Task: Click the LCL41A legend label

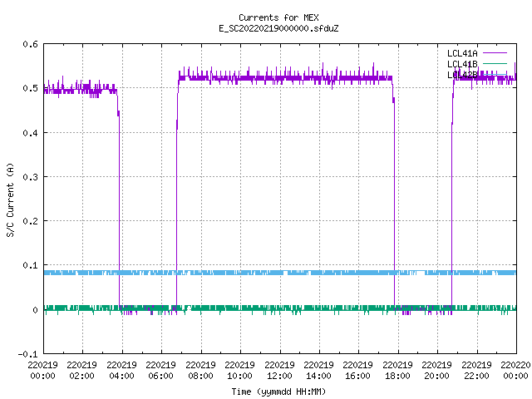Action: (x=462, y=53)
